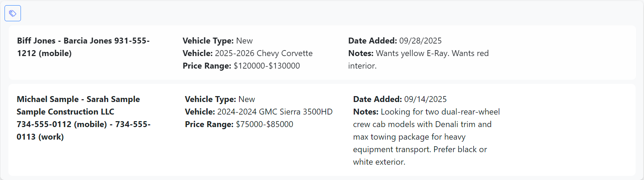Click the Date Added label for Biff Jones

(x=372, y=41)
